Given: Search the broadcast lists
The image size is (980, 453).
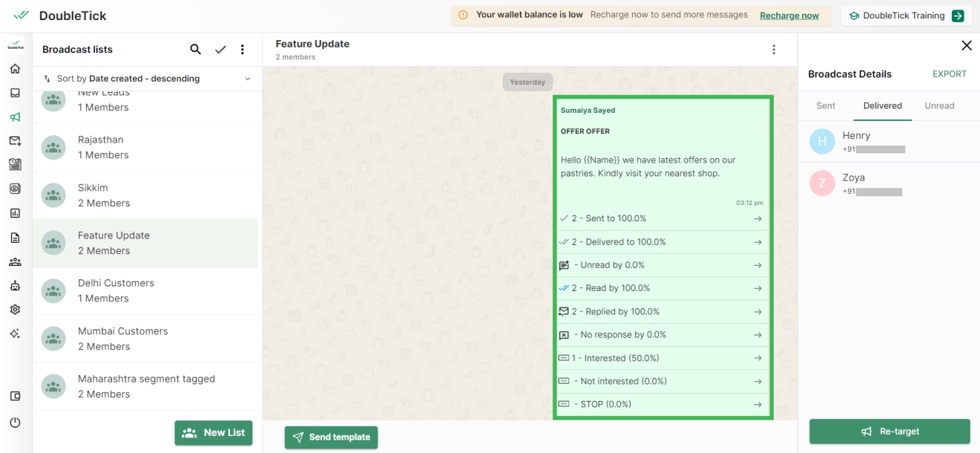Looking at the screenshot, I should [196, 50].
